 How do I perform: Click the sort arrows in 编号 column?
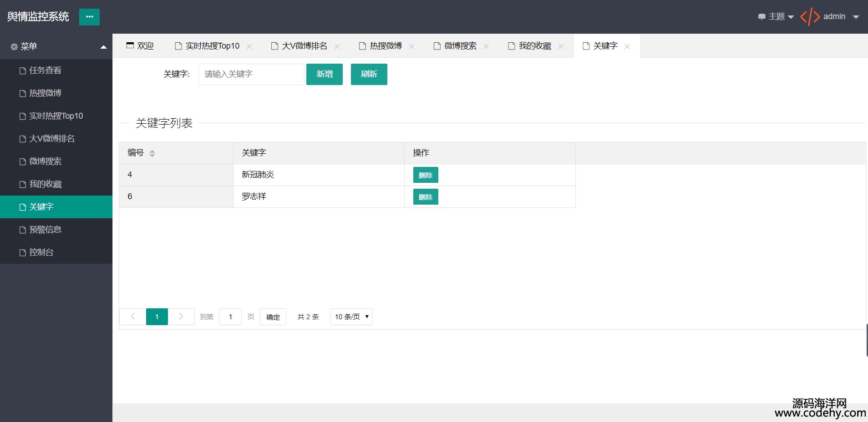pyautogui.click(x=152, y=153)
